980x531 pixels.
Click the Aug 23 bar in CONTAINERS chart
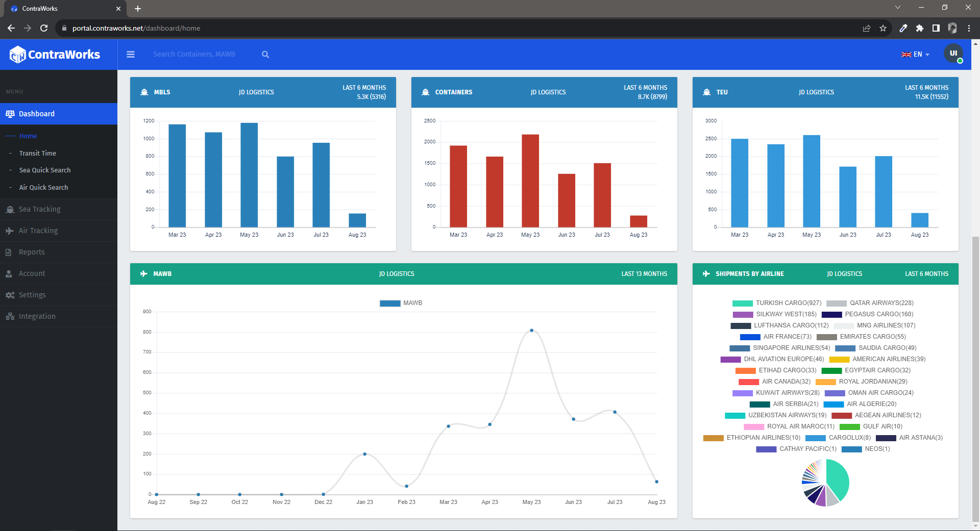639,221
